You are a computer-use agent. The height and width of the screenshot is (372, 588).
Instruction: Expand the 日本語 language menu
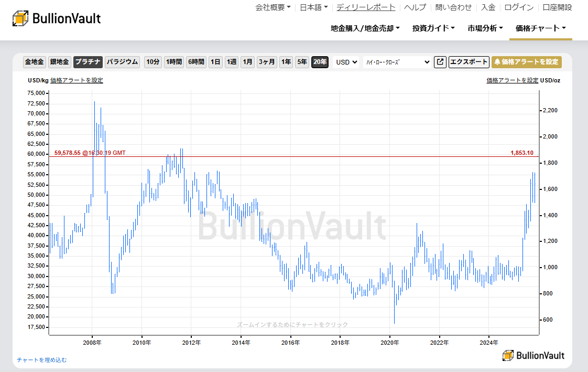[x=313, y=7]
